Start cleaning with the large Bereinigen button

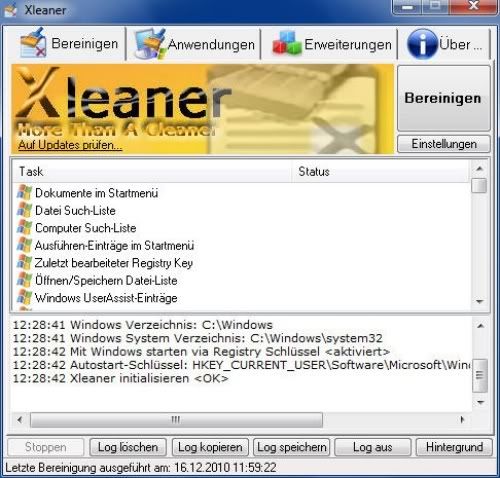click(x=443, y=98)
